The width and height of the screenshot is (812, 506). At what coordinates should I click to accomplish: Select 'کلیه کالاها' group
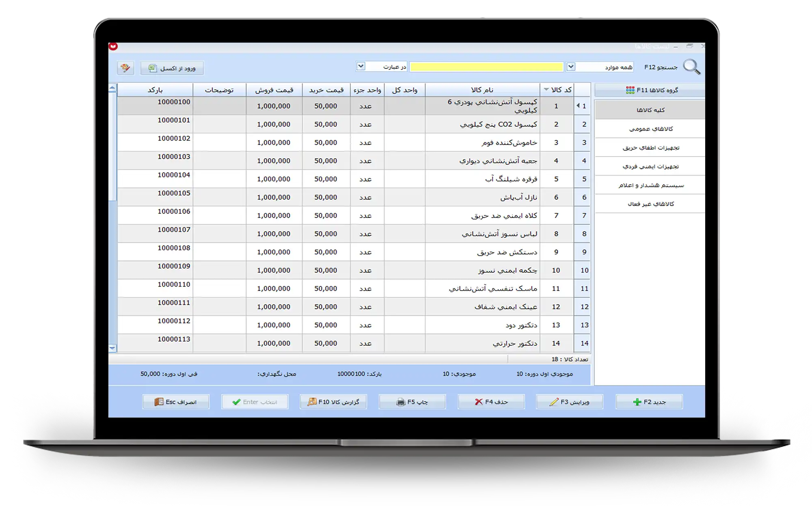point(650,110)
